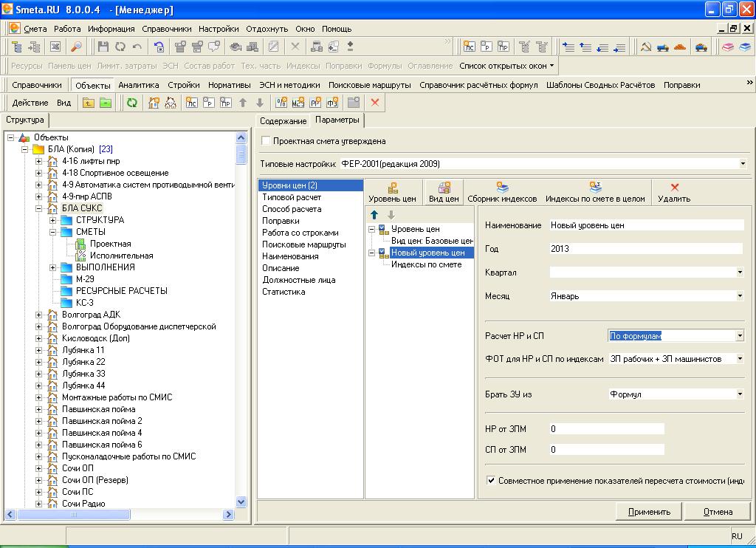Screen dimensions: 756x548
Task: Open the Помощь menu
Action: [x=337, y=29]
